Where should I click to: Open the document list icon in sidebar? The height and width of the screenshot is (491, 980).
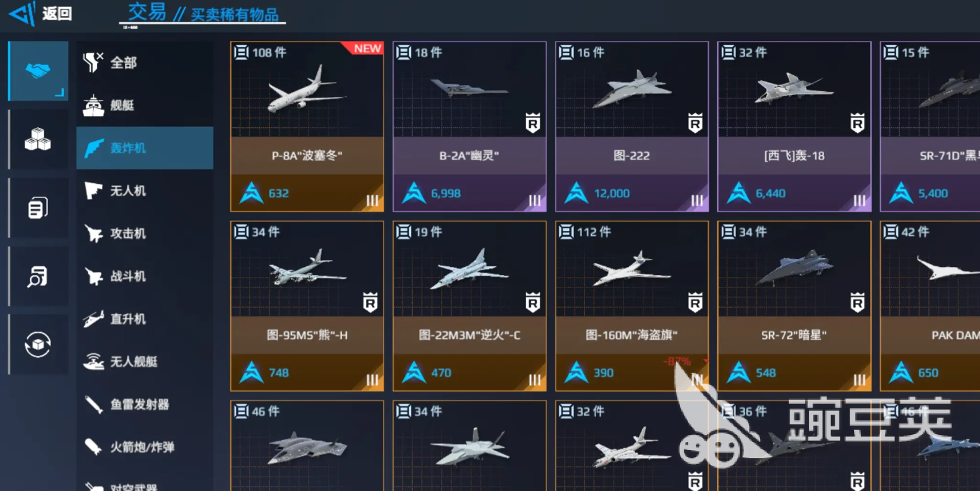tap(38, 208)
